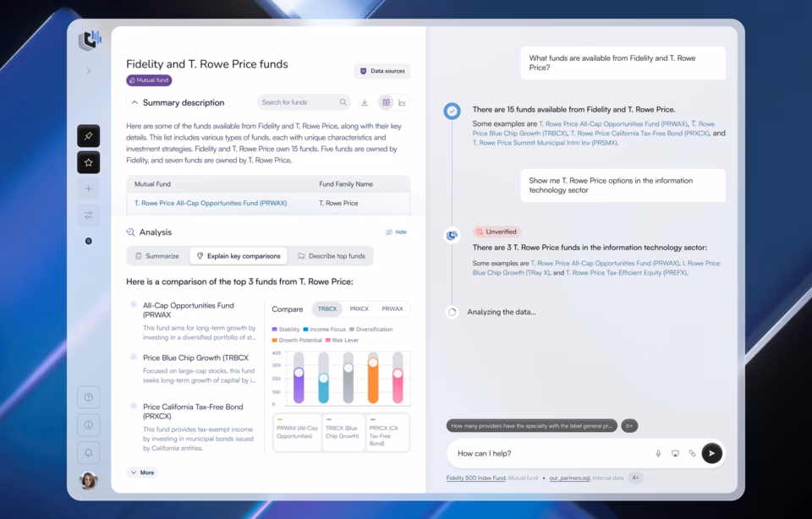
Task: Expand the 4+ more sources chip
Action: coord(635,478)
